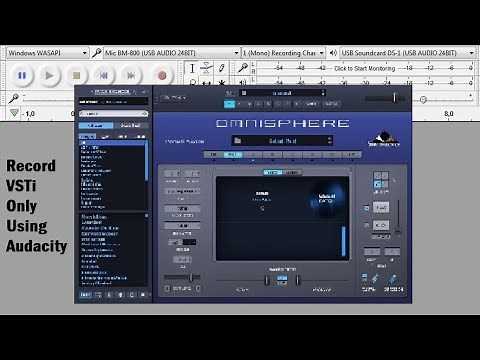Image resolution: width=480 pixels, height=360 pixels.
Task: Click the refresh icon in the browser footer
Action: coord(132,295)
